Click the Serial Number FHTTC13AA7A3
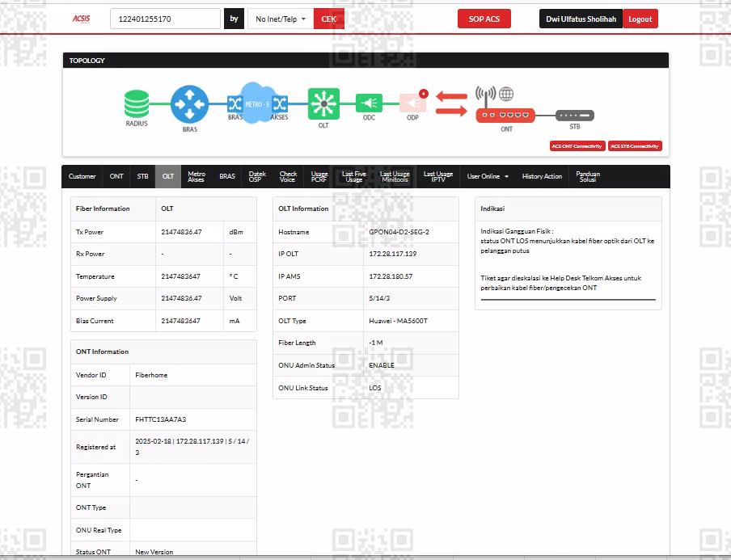731x560 pixels. pos(160,419)
